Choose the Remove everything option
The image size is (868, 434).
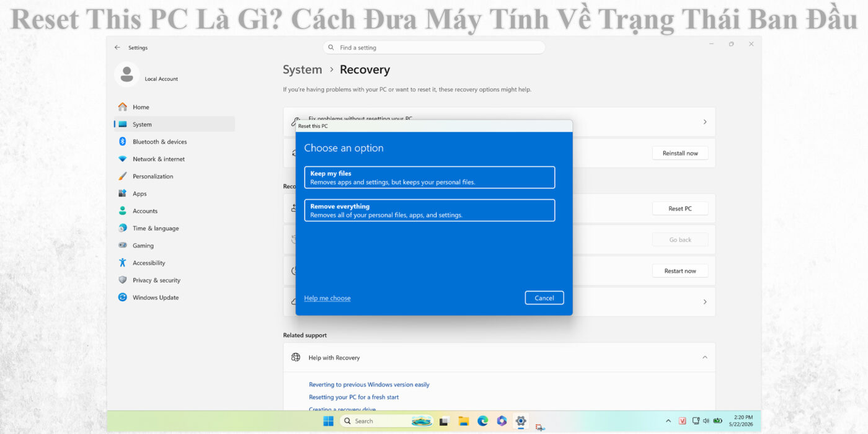(x=429, y=210)
